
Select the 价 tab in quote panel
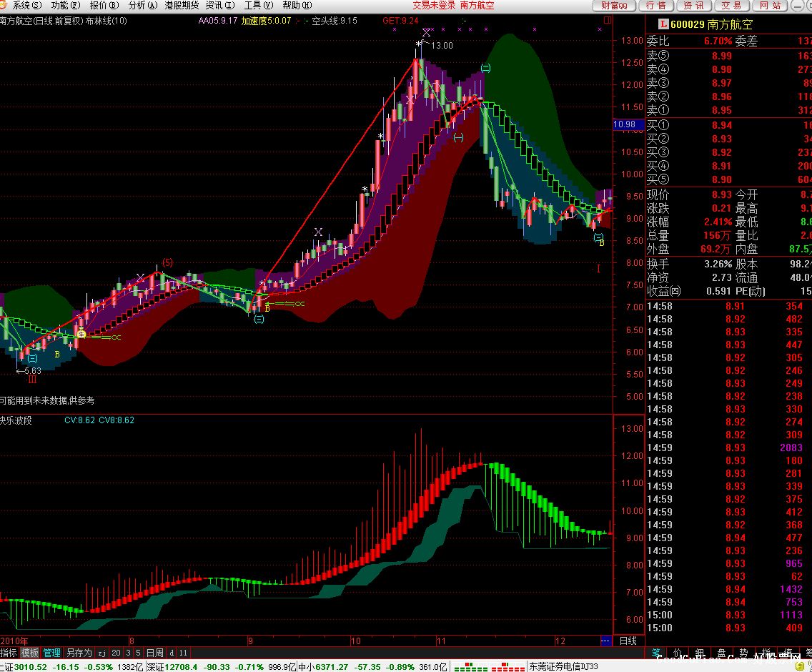pyautogui.click(x=678, y=652)
